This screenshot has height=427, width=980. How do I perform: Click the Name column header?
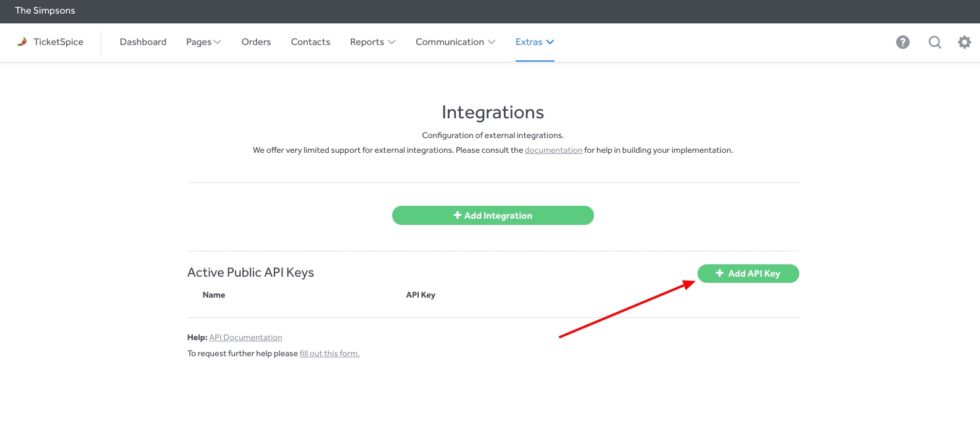tap(214, 295)
